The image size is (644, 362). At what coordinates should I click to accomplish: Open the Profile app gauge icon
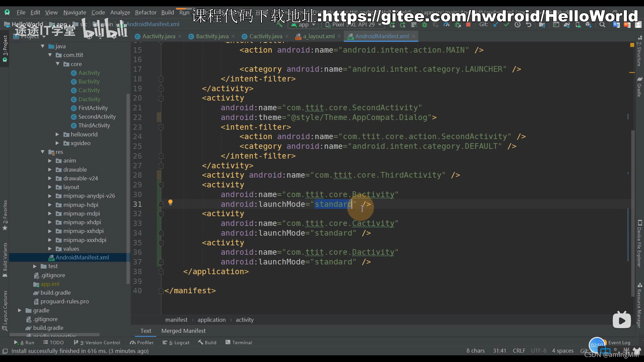point(446,25)
